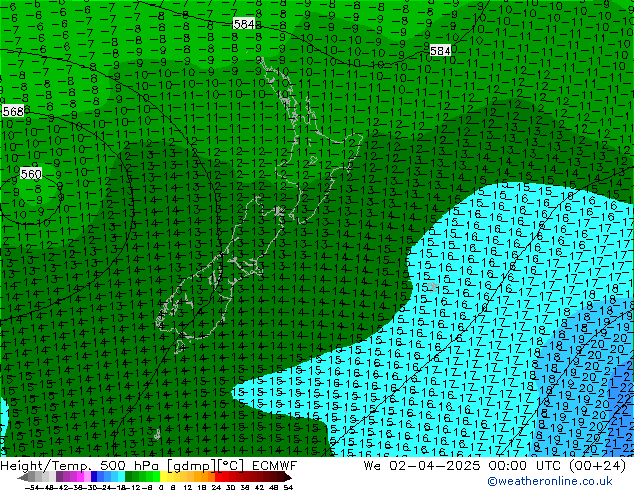Click the (00+24) forecast step text
The image size is (634, 490).
click(x=597, y=465)
